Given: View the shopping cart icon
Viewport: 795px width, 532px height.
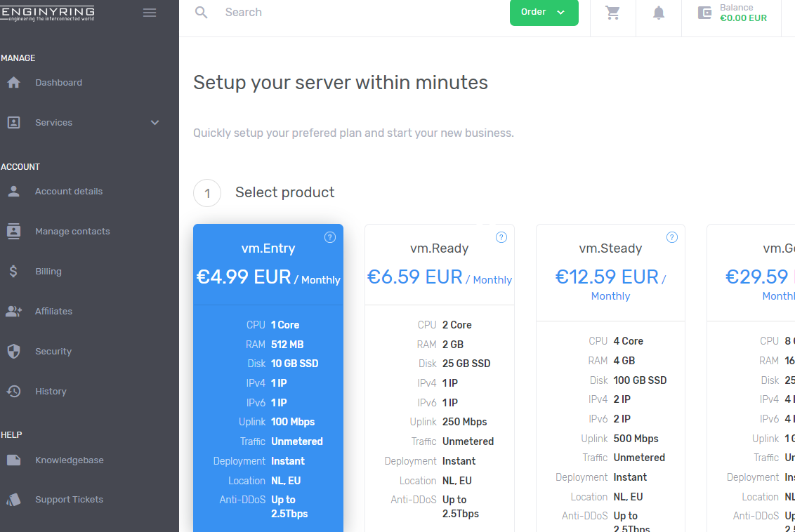Looking at the screenshot, I should 612,13.
